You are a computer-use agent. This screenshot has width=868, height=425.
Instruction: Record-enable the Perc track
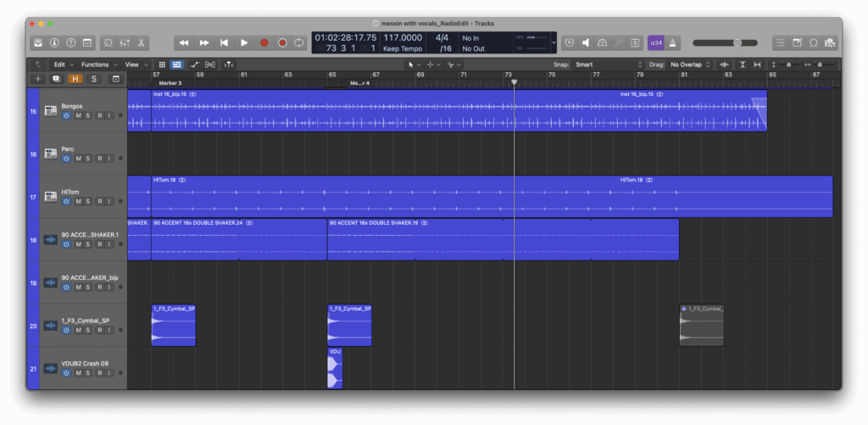(100, 159)
